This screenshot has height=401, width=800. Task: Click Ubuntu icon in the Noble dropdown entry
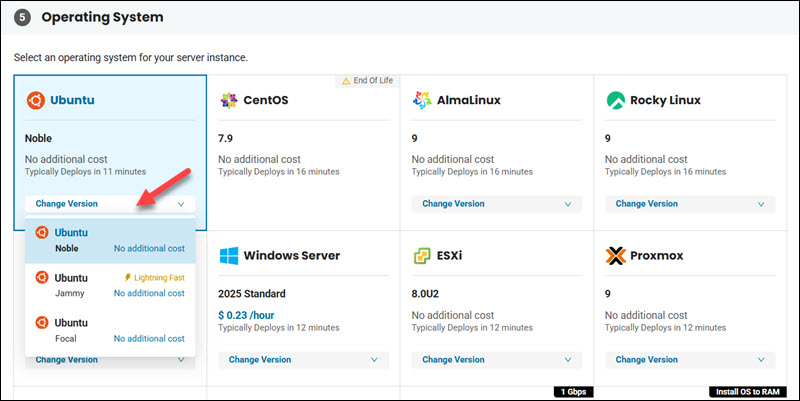pos(42,233)
